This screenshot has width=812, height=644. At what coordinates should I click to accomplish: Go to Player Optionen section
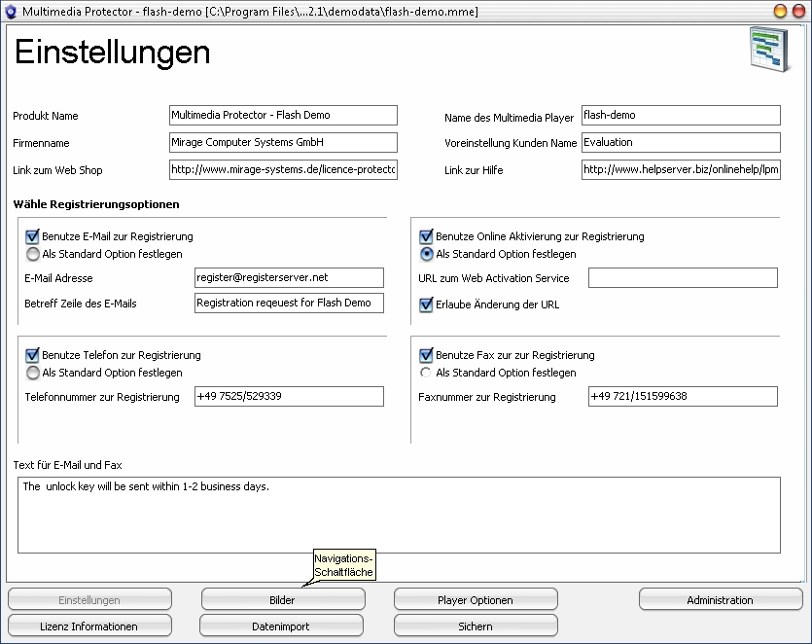click(476, 600)
